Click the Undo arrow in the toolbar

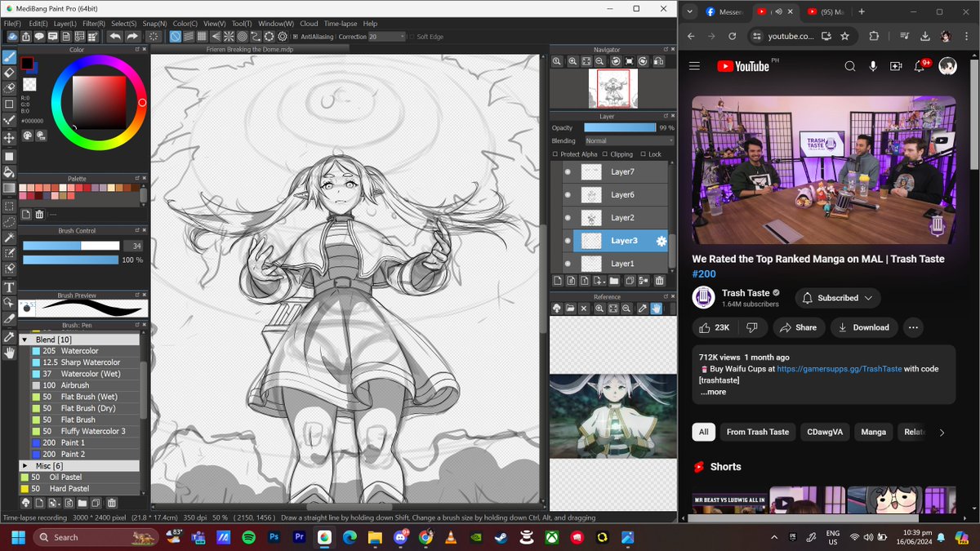pyautogui.click(x=115, y=37)
